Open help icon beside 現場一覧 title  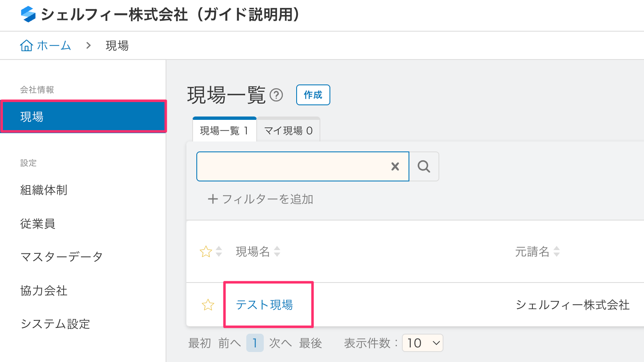(276, 95)
